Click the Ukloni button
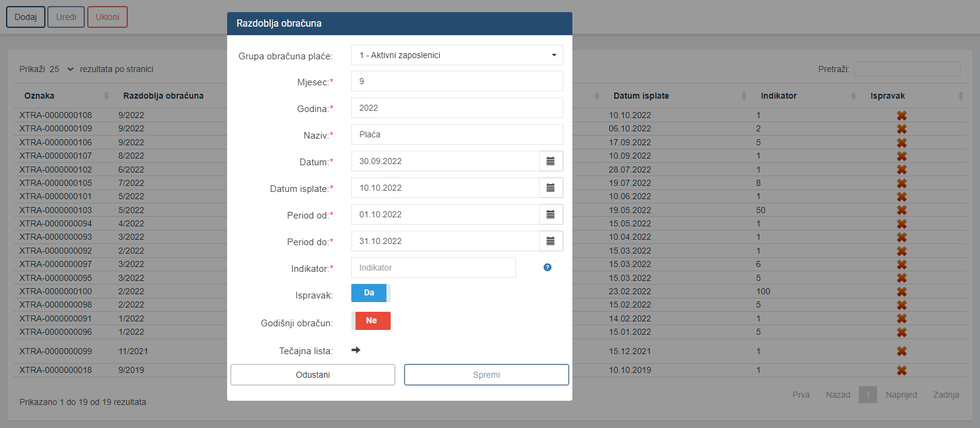 [107, 17]
